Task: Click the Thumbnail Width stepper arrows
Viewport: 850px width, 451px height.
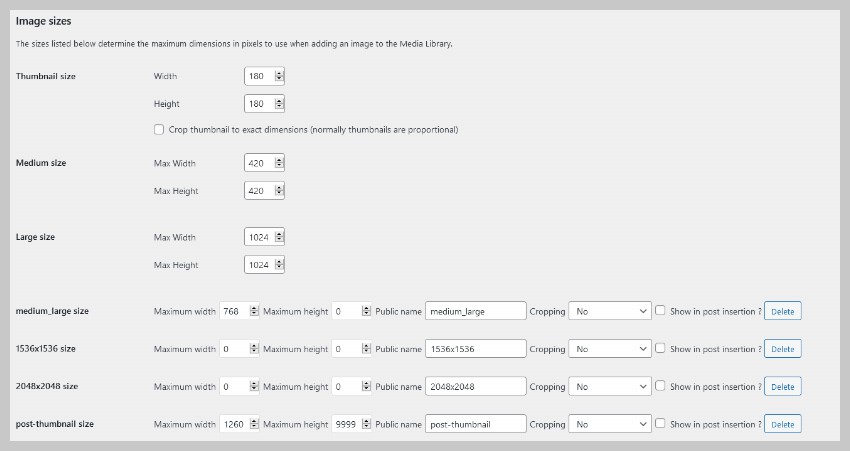Action: pyautogui.click(x=279, y=76)
